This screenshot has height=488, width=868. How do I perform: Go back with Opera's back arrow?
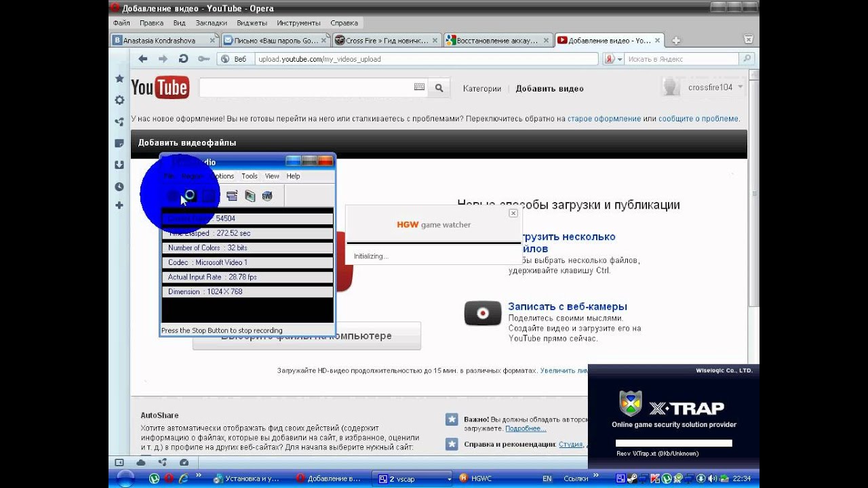(143, 59)
